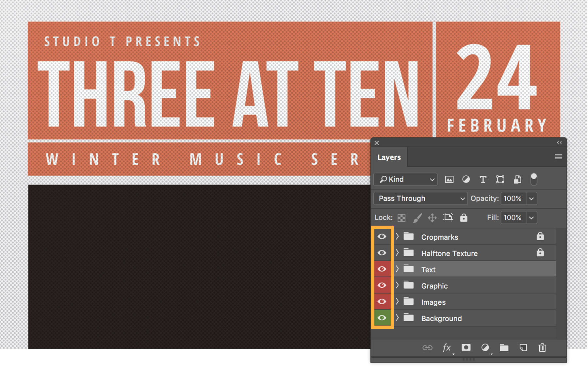Open the Layers panel options menu
Screen dimensions: 588x369
tap(558, 157)
